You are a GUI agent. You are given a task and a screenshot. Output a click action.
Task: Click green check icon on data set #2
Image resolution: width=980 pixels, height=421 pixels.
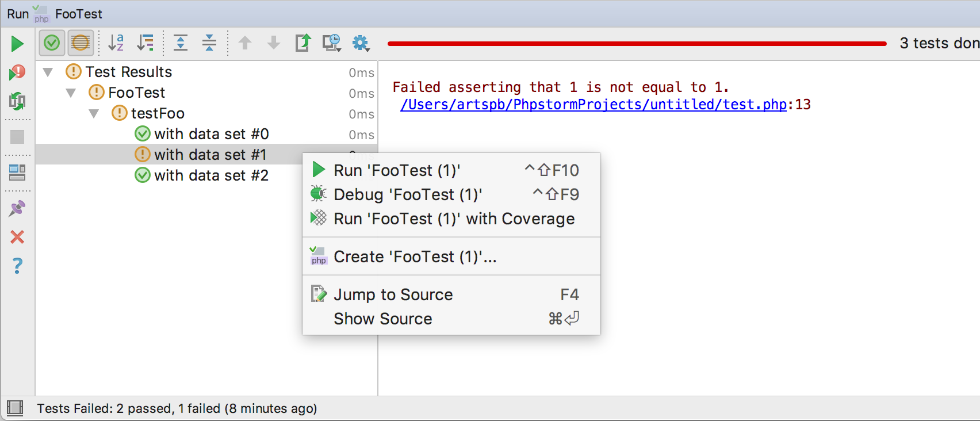tap(143, 175)
